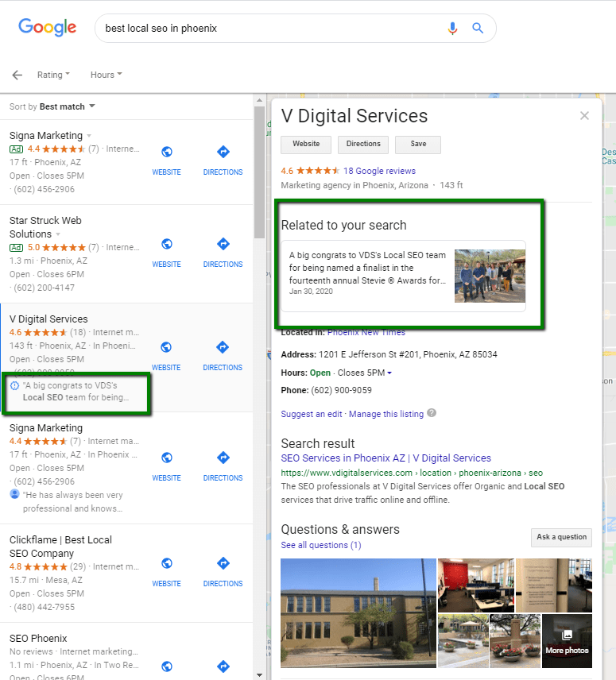Open the Sort by Best match dropdown
This screenshot has width=616, height=680.
pos(52,106)
